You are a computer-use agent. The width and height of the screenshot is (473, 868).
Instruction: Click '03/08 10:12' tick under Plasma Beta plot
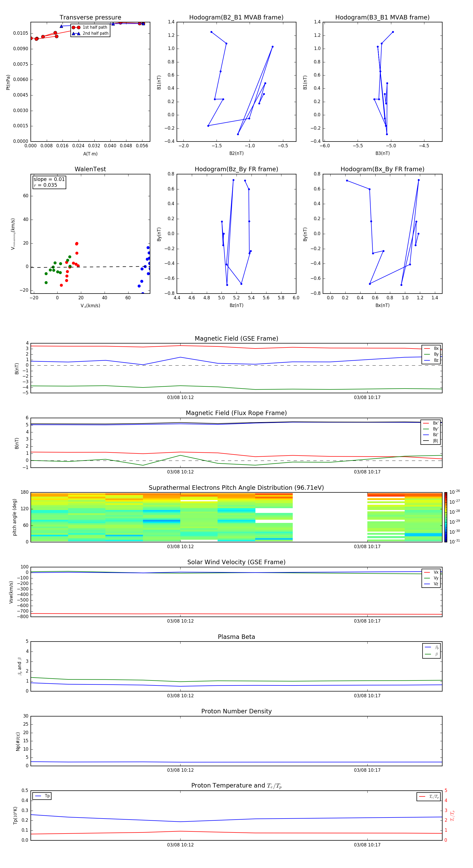181,696
